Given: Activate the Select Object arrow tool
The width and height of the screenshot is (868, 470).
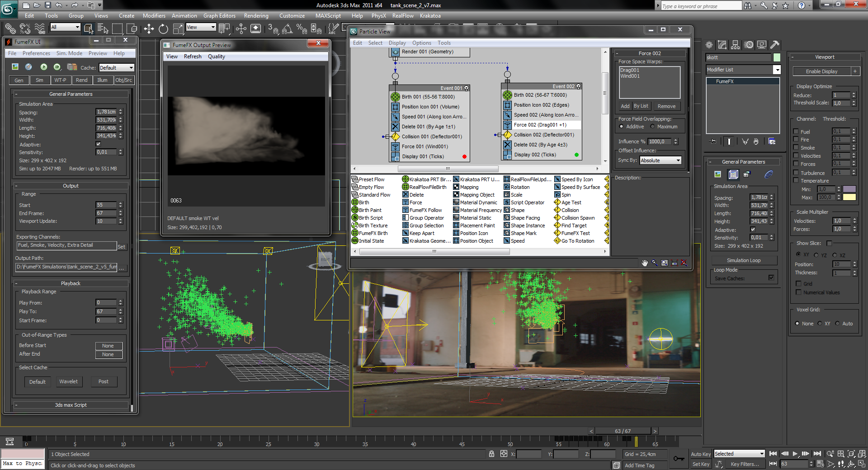Looking at the screenshot, I should [x=89, y=29].
